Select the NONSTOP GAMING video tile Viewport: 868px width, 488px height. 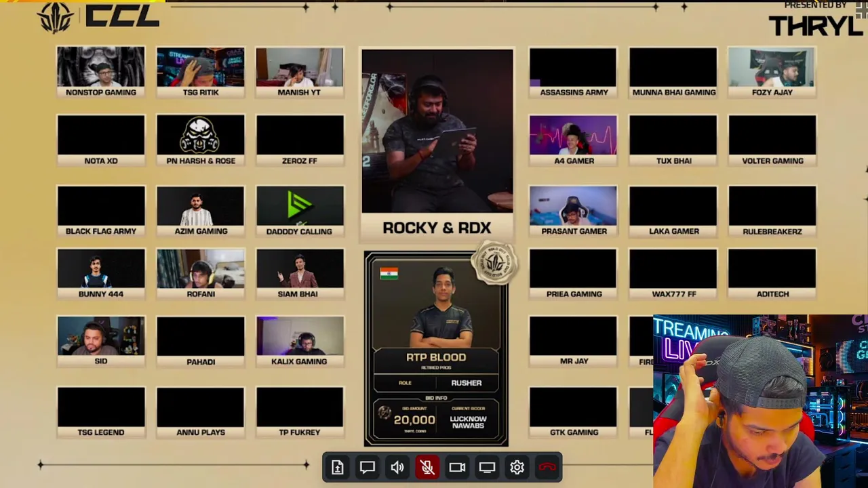click(101, 72)
